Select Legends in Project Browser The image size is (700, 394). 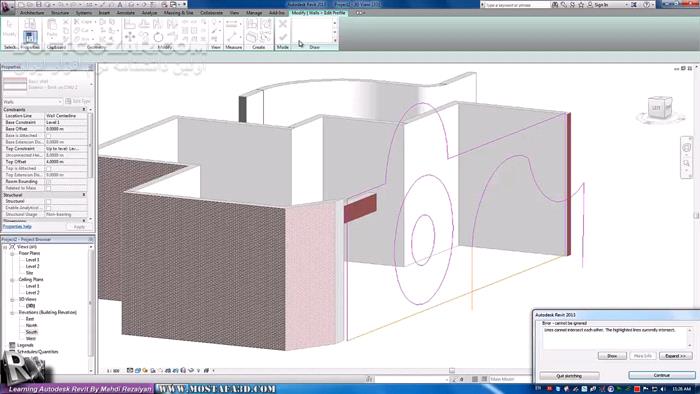(x=25, y=345)
